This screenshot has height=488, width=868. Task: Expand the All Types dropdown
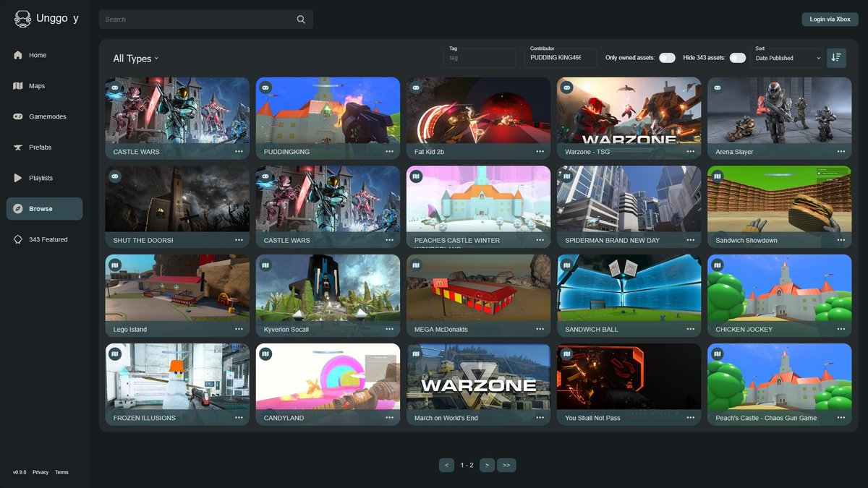[135, 59]
